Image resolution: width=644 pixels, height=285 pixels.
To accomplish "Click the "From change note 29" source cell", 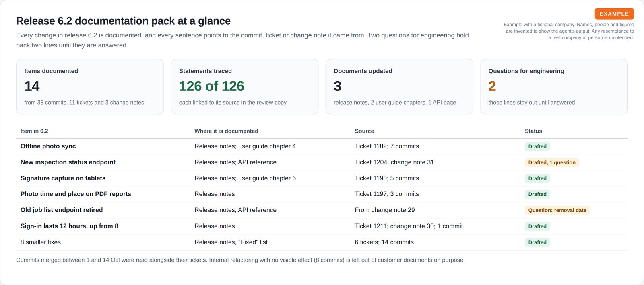I will (385, 210).
